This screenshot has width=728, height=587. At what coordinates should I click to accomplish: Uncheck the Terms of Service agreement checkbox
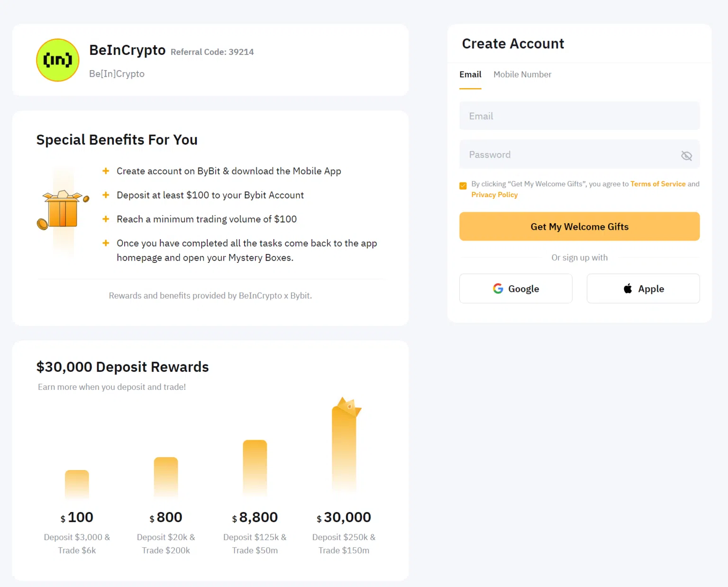tap(463, 186)
